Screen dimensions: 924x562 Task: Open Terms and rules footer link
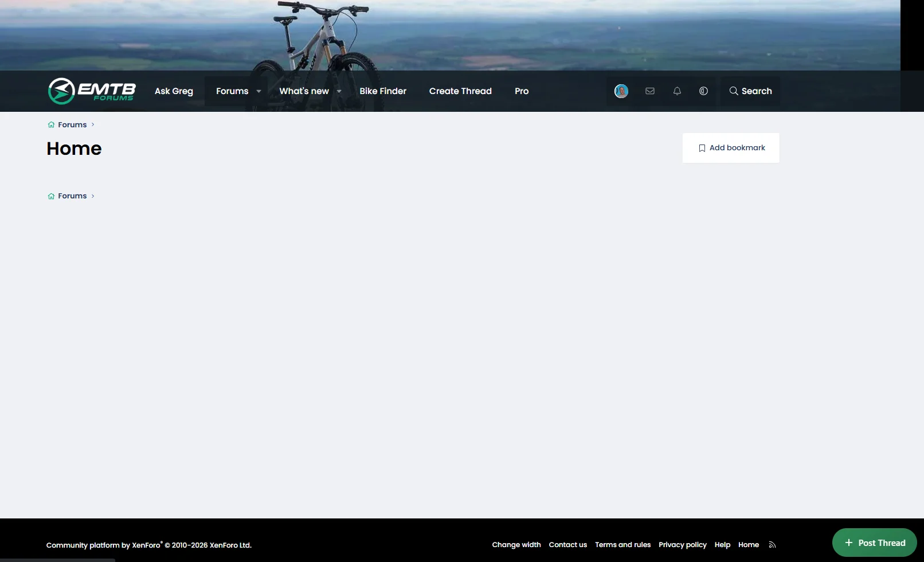[622, 545]
